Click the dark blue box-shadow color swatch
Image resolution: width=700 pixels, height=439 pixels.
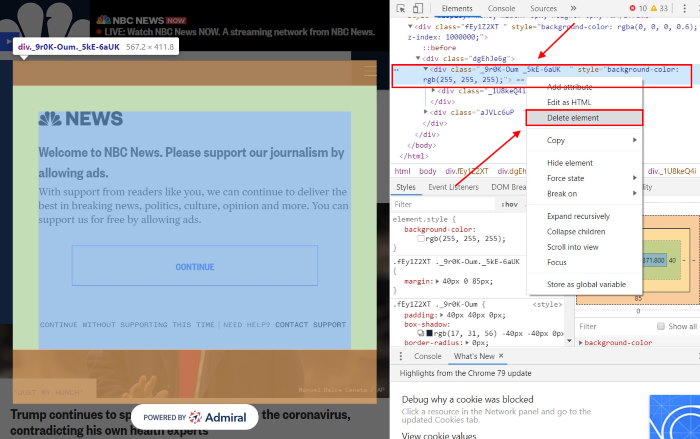(x=429, y=333)
